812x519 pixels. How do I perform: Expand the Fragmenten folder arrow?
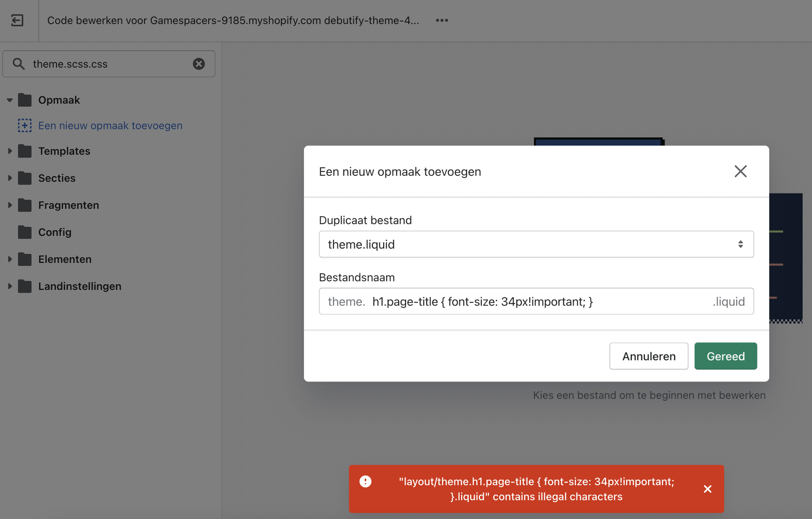coord(10,205)
